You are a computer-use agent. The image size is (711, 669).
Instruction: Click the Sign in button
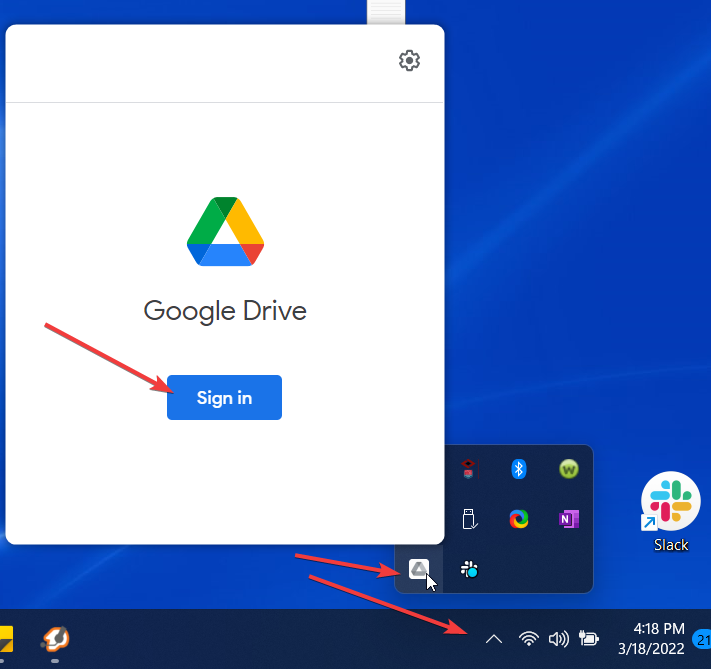coord(224,397)
